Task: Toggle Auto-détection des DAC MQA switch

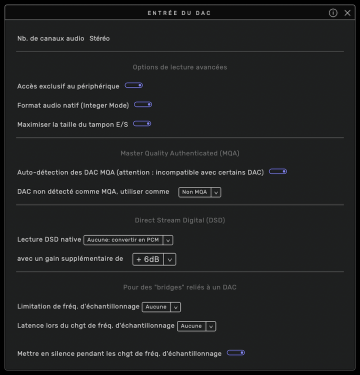Action: pyautogui.click(x=278, y=172)
